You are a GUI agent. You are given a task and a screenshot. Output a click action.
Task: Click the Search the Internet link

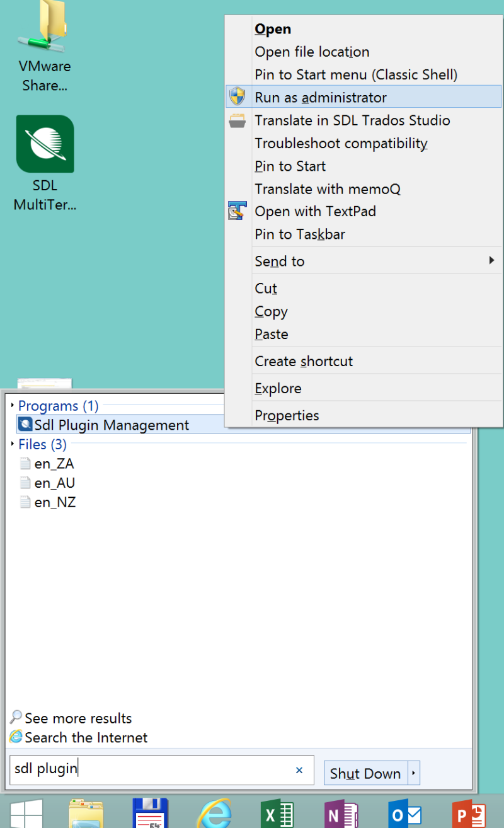[x=86, y=737]
